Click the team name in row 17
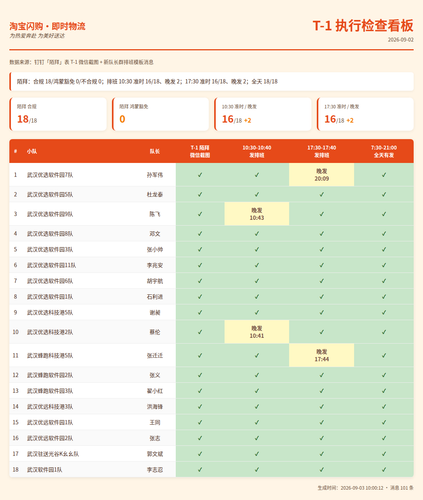 pyautogui.click(x=53, y=454)
